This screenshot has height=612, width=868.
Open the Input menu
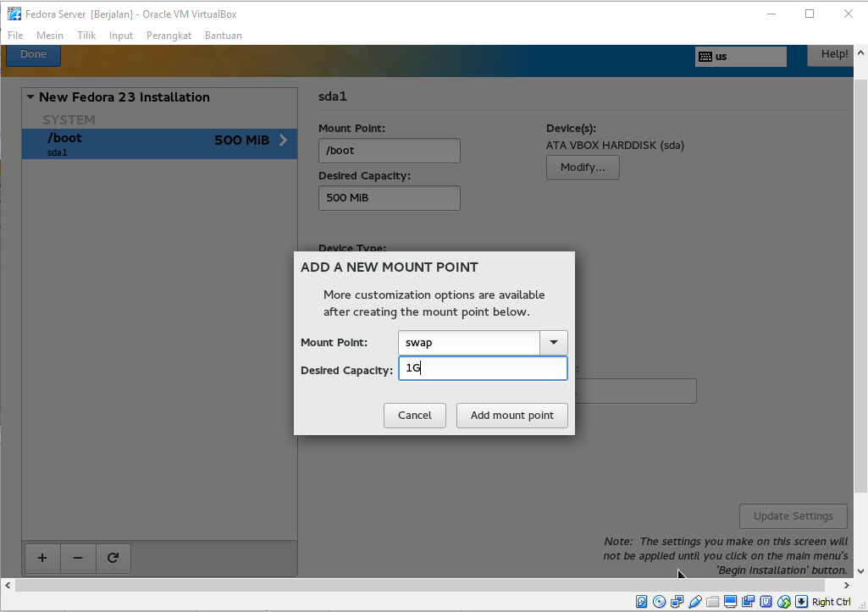[x=121, y=36]
